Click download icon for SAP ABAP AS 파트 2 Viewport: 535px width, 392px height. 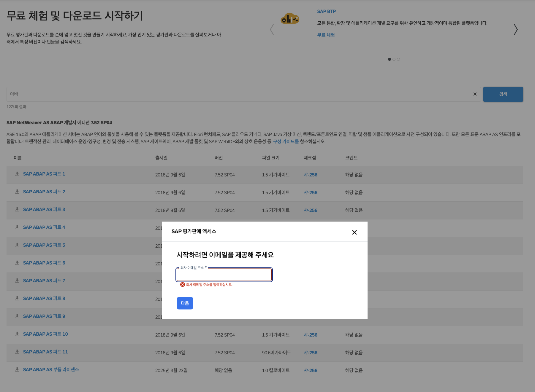(17, 192)
